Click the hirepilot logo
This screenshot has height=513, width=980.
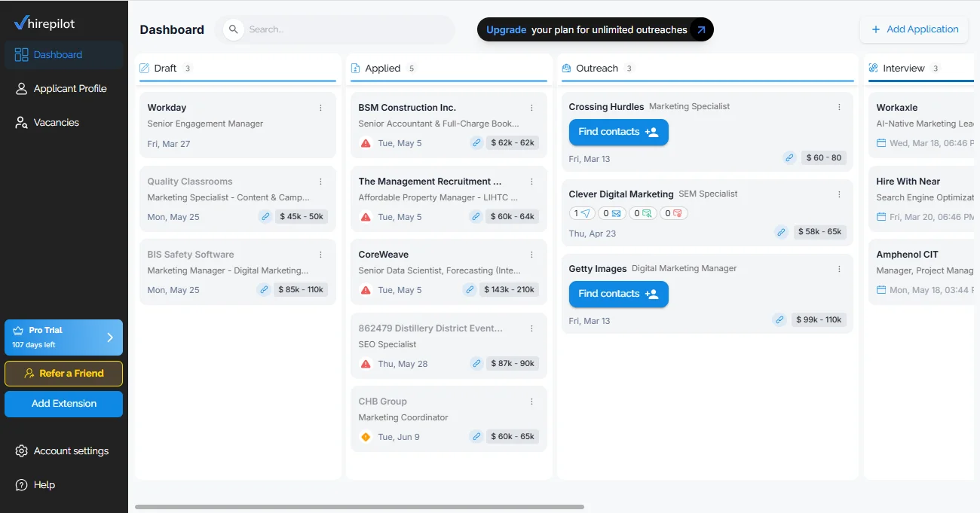(x=44, y=23)
